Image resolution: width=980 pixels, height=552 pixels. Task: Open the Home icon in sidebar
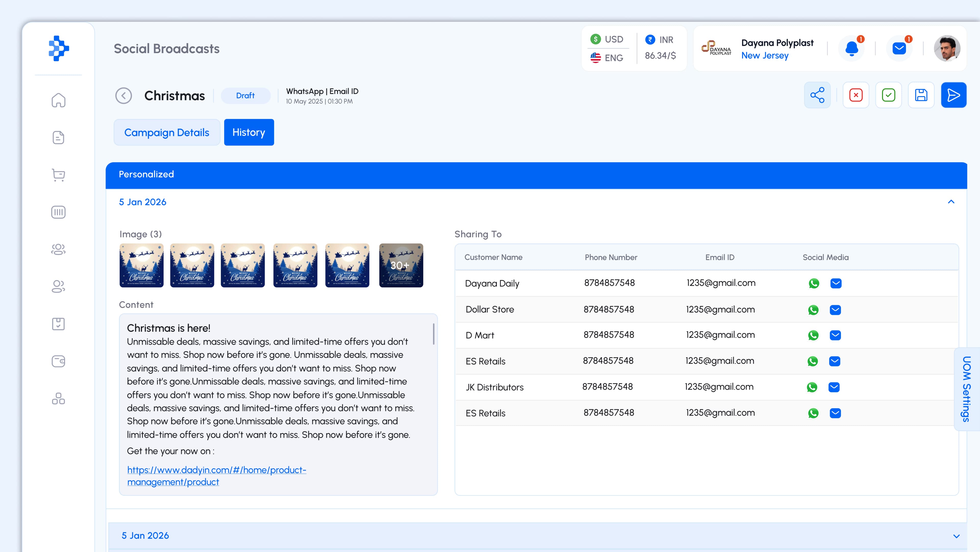58,100
